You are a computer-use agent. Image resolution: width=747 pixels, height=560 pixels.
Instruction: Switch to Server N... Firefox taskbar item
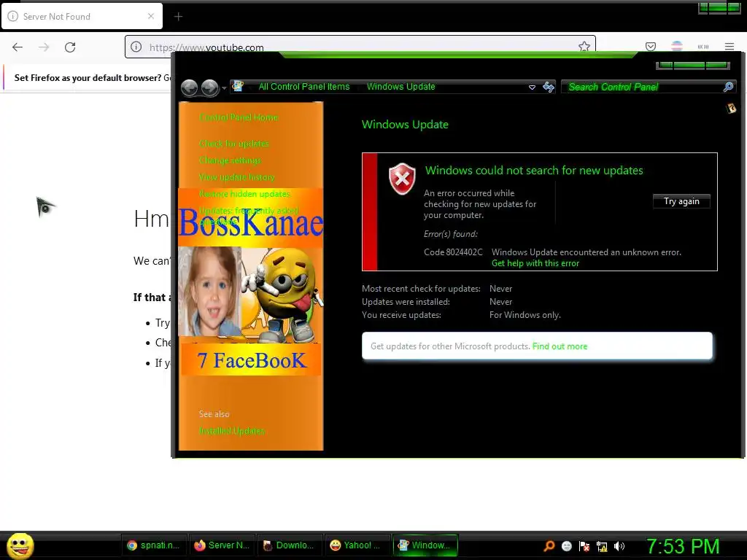click(x=222, y=545)
